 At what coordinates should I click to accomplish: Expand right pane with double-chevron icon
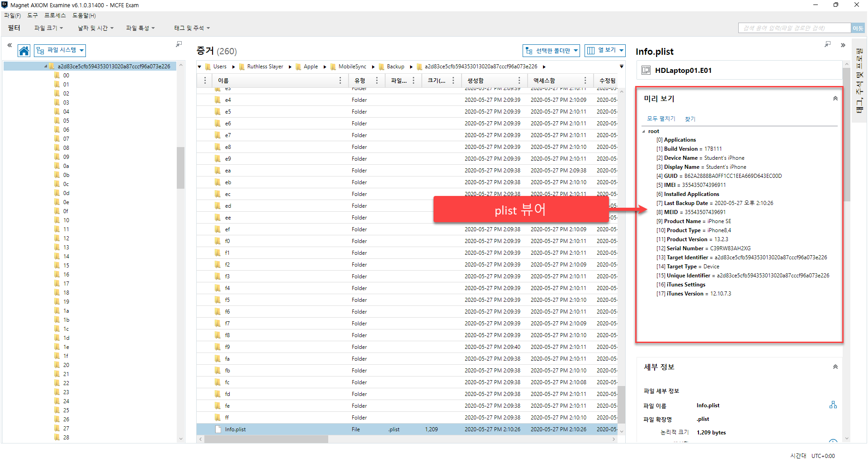[x=843, y=45]
